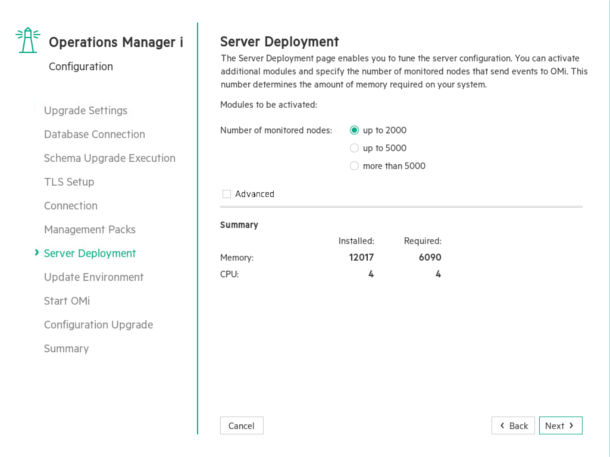Select the 'up to 5000' nodes option

tap(354, 148)
